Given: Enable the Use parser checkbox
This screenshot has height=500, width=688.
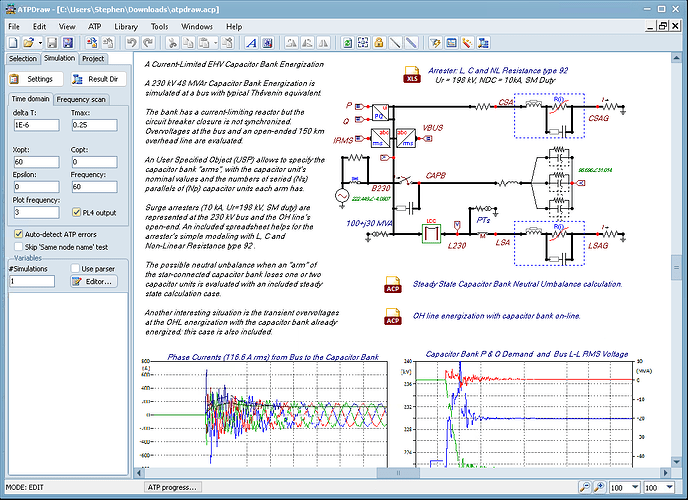Looking at the screenshot, I should (75, 269).
